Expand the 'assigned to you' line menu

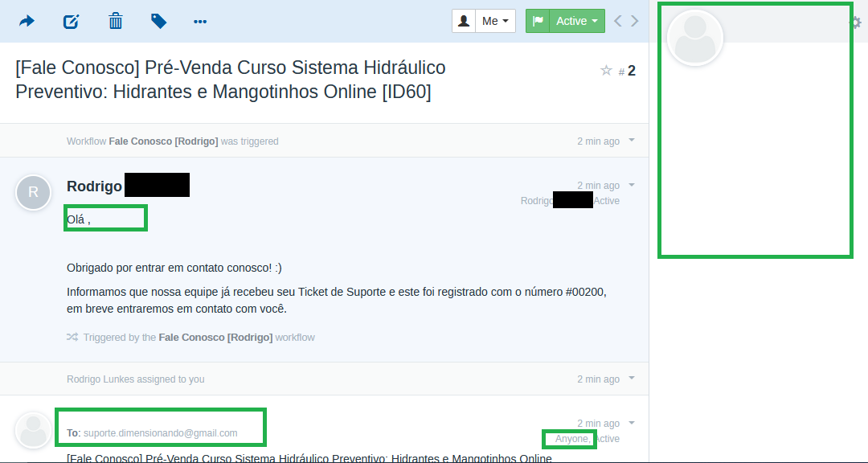pyautogui.click(x=632, y=379)
